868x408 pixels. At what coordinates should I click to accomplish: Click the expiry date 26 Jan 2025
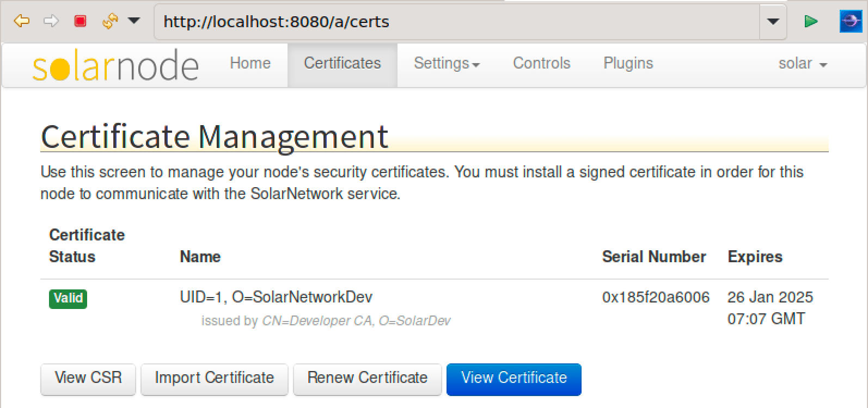coord(770,297)
